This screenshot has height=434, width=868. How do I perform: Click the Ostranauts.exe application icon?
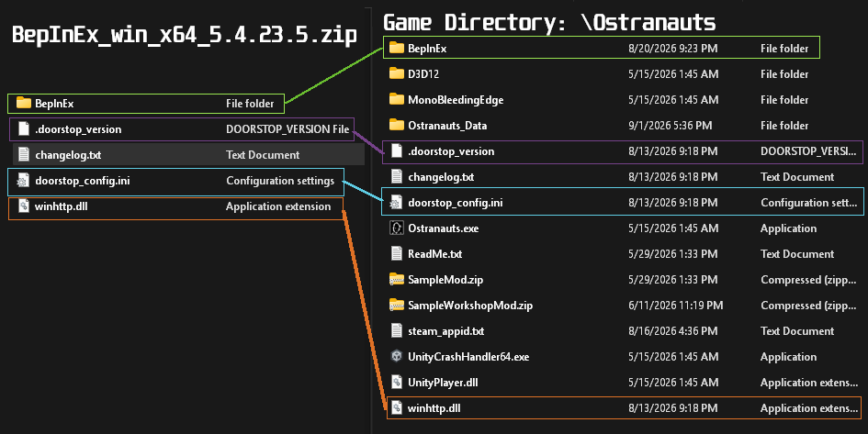397,228
